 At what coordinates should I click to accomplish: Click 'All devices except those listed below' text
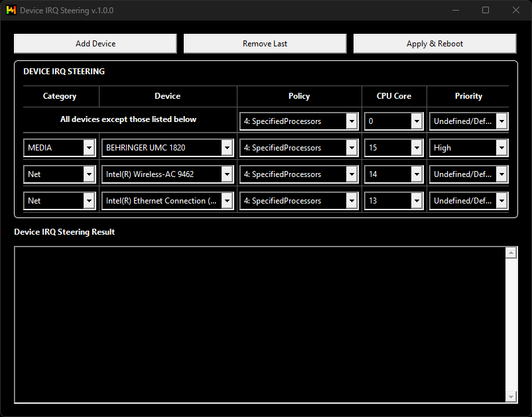(x=128, y=119)
